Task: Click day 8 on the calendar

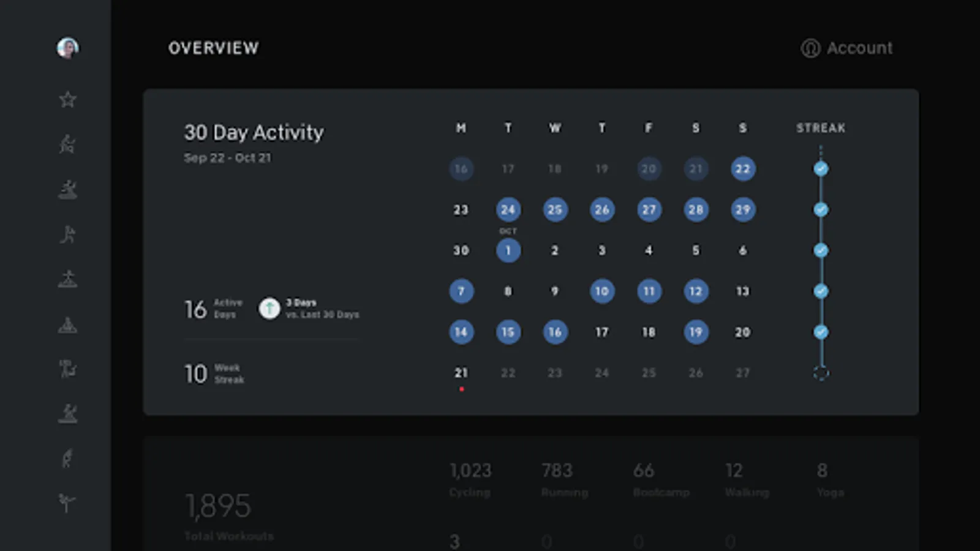Action: [508, 291]
